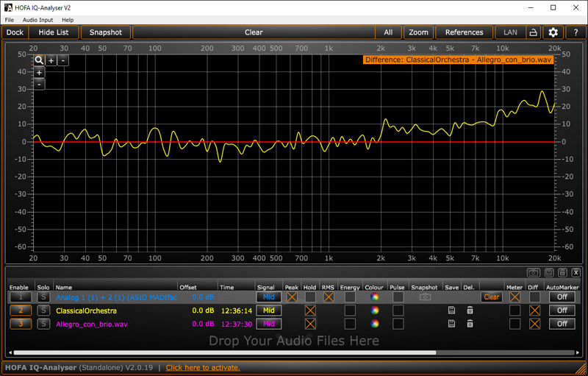Change AutoMarker Off setting for Analog input
This screenshot has width=588, height=376.
(562, 297)
